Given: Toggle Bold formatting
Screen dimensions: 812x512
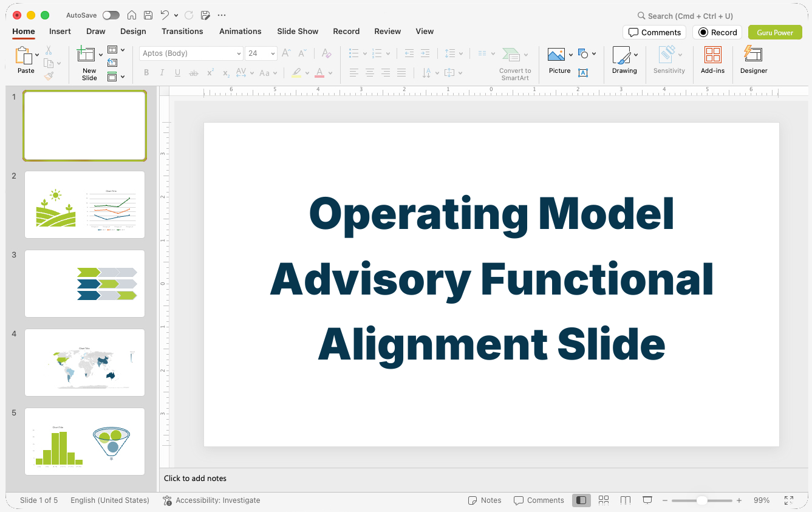Looking at the screenshot, I should pos(146,73).
